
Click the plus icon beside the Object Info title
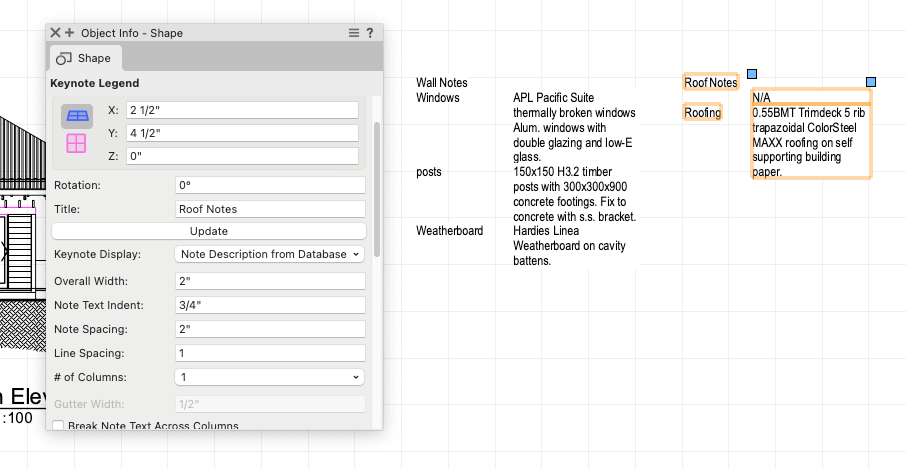click(x=69, y=33)
